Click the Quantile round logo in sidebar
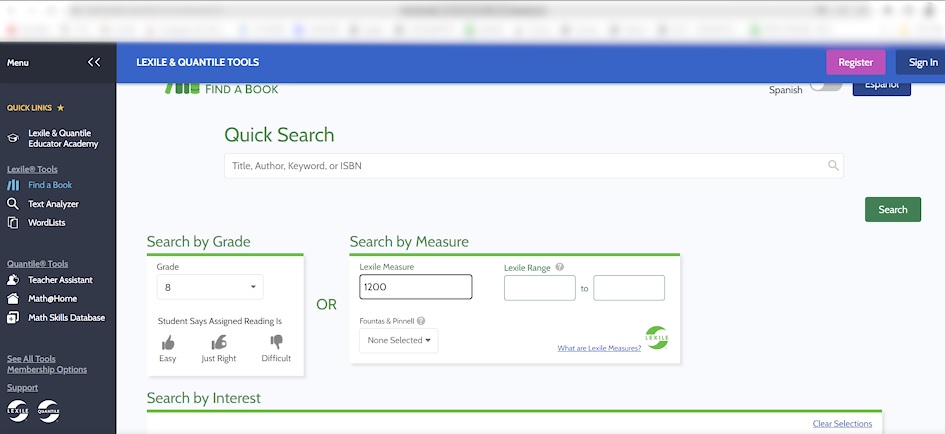The height and width of the screenshot is (434, 945). coord(48,410)
